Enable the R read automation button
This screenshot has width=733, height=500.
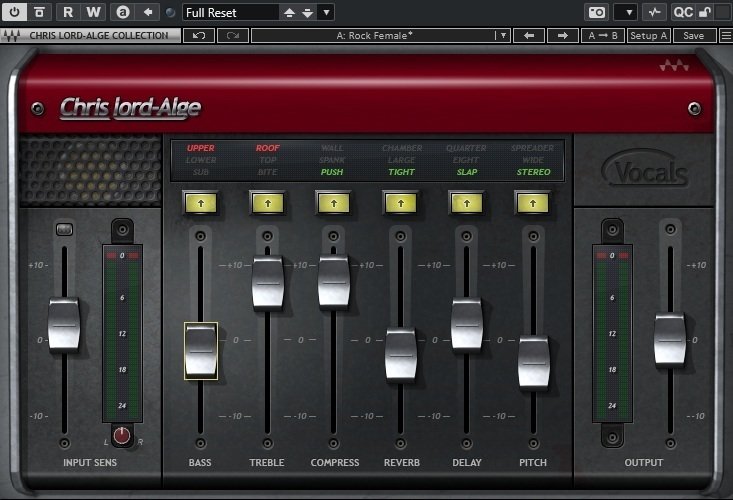click(x=68, y=12)
